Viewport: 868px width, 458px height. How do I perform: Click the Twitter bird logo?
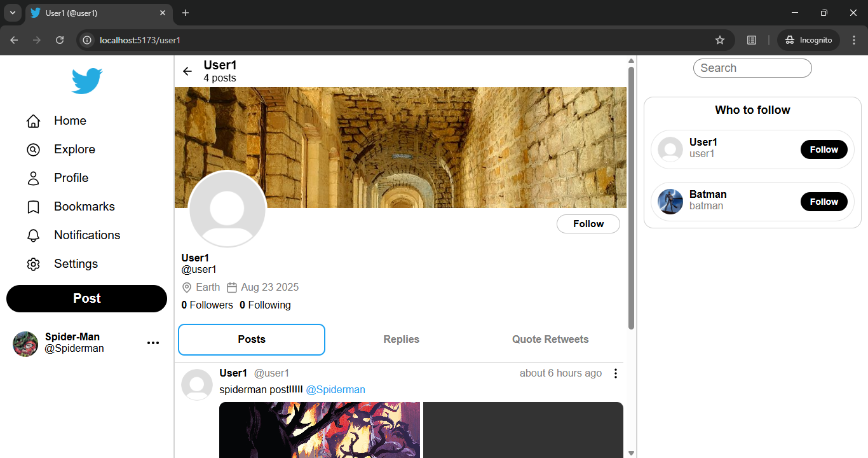(x=86, y=81)
